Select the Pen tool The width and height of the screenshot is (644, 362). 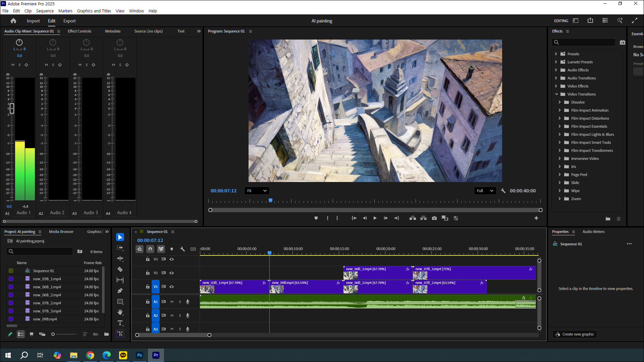[120, 291]
